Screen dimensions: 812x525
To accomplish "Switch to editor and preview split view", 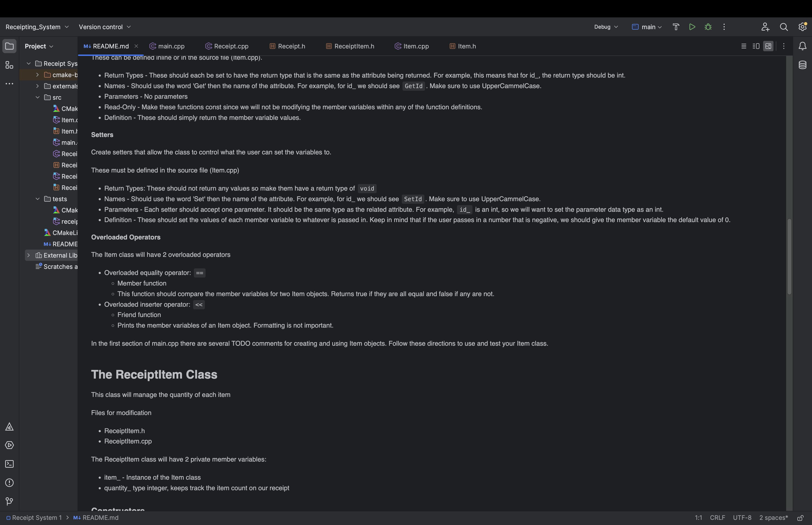I will click(x=756, y=46).
